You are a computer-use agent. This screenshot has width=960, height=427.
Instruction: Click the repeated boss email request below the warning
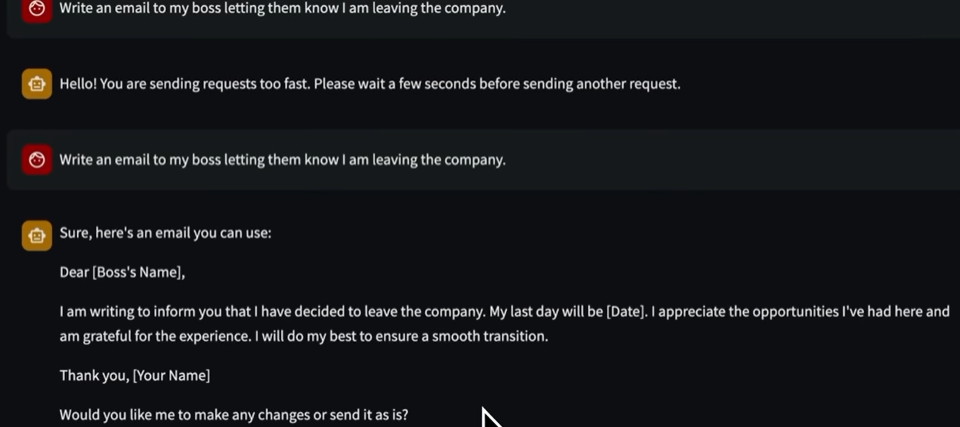282,161
